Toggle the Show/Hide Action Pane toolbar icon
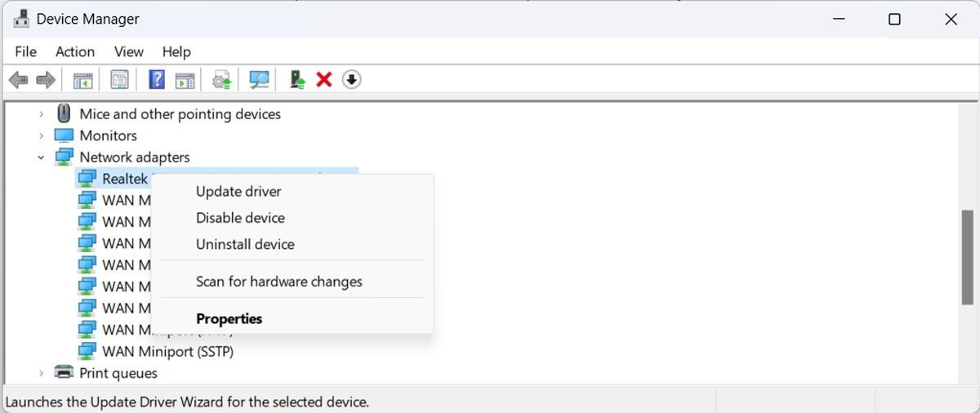The height and width of the screenshot is (413, 980). click(x=185, y=80)
